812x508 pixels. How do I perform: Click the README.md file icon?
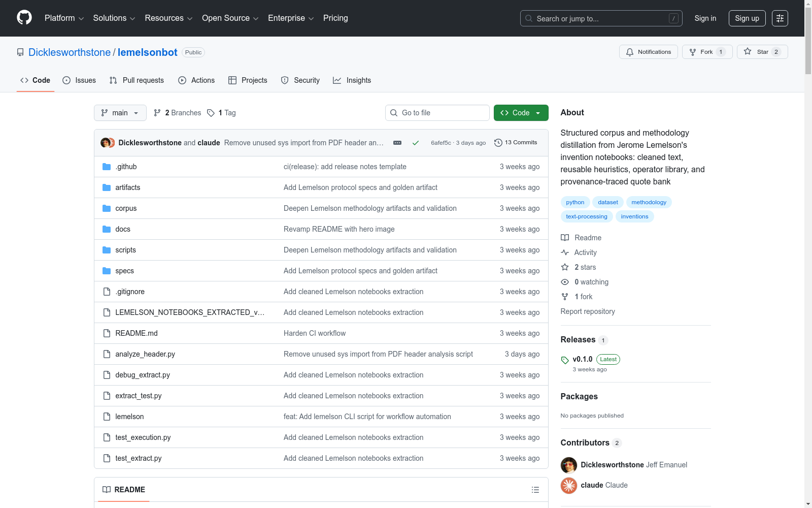coord(107,333)
